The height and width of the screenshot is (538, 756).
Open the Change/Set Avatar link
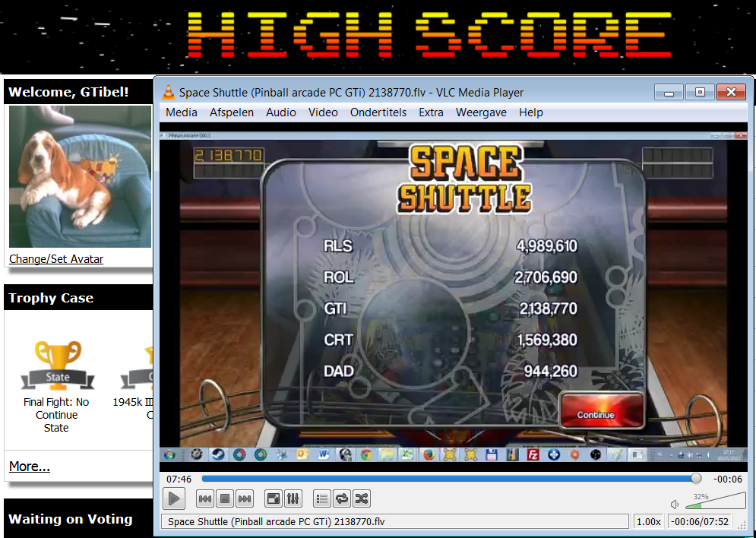coord(56,259)
